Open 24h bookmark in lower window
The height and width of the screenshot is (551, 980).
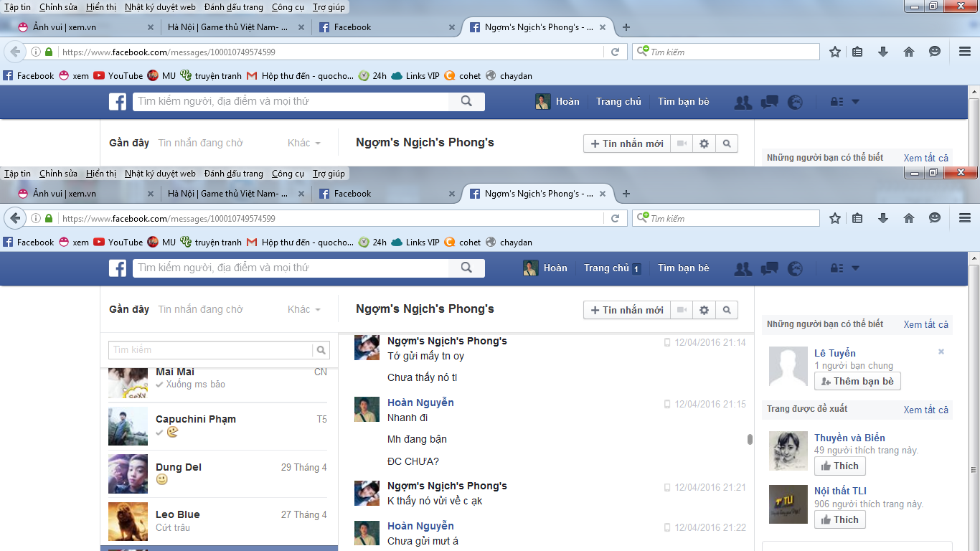372,242
